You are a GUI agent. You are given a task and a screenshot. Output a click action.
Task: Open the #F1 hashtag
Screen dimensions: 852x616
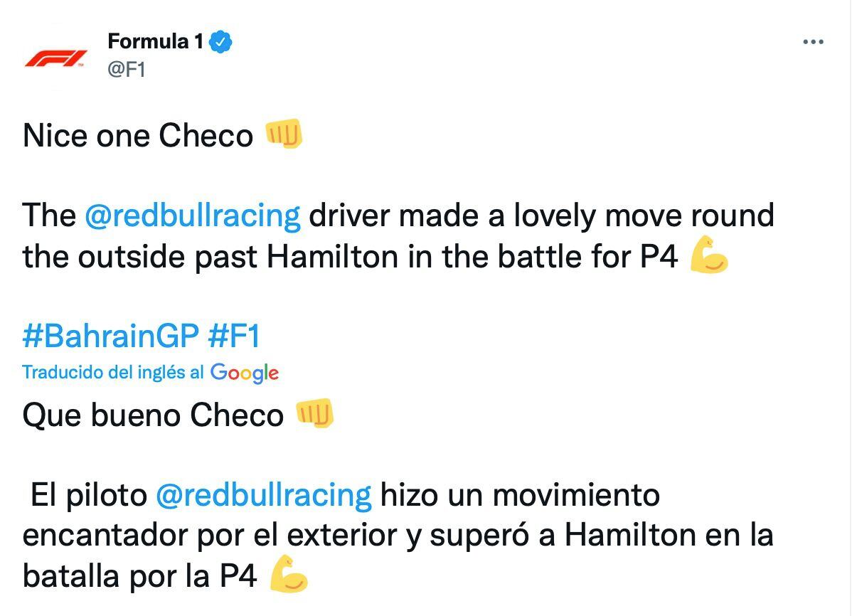tap(234, 335)
